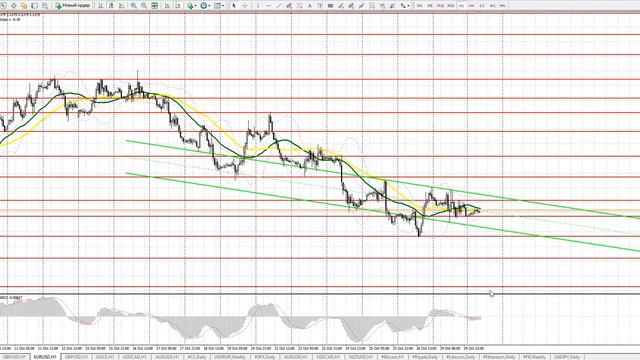Image resolution: width=640 pixels, height=360 pixels.
Task: Select the Horizontal Line drawing tool
Action: point(268,6)
